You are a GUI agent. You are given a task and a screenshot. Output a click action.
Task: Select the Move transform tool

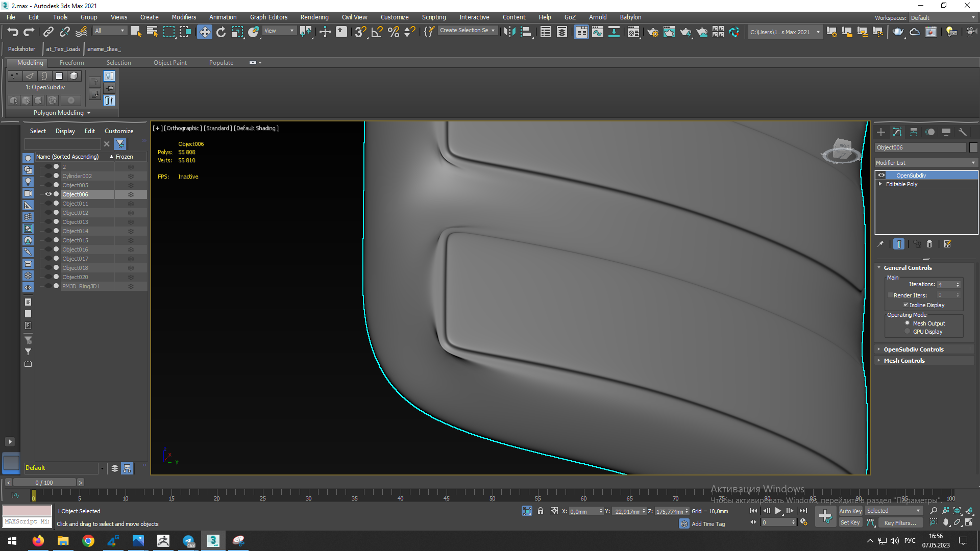pyautogui.click(x=204, y=32)
